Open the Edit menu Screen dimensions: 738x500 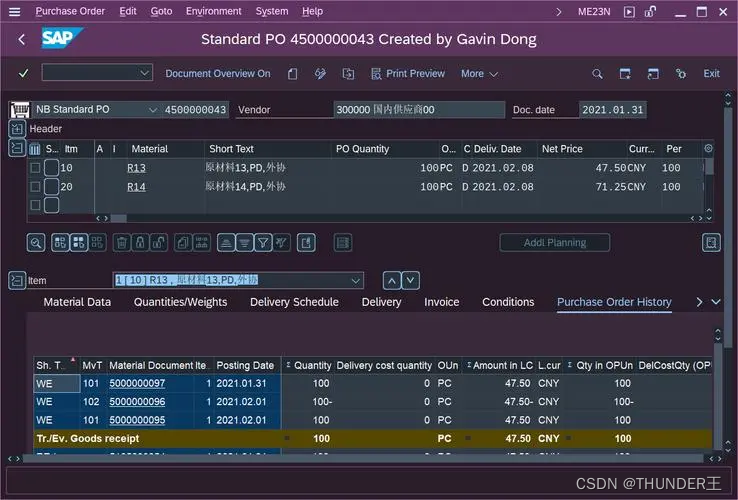pos(128,11)
